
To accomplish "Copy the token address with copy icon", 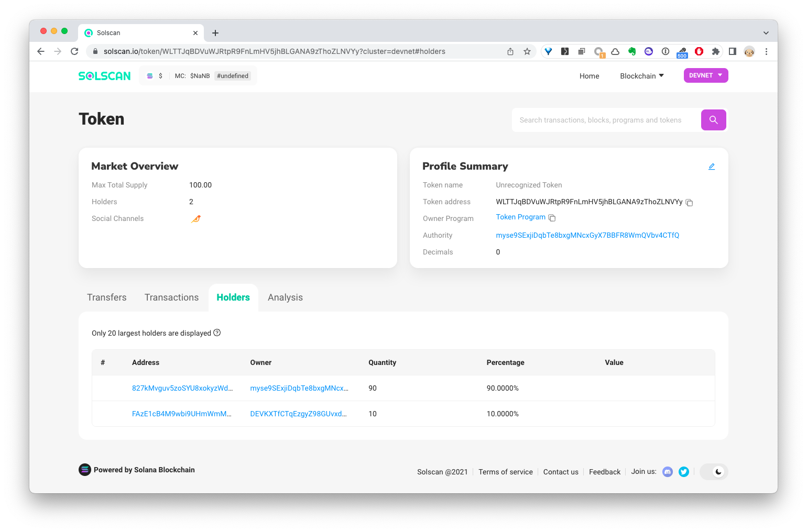I will click(x=689, y=203).
